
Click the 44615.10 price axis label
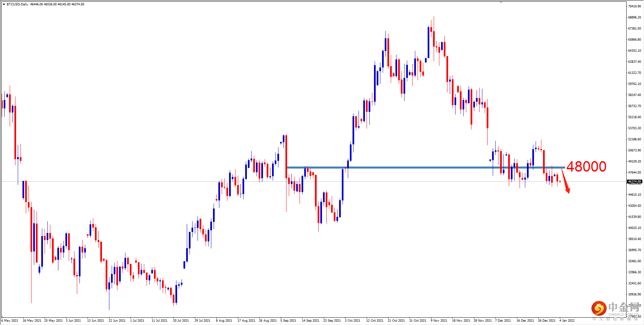pos(635,195)
